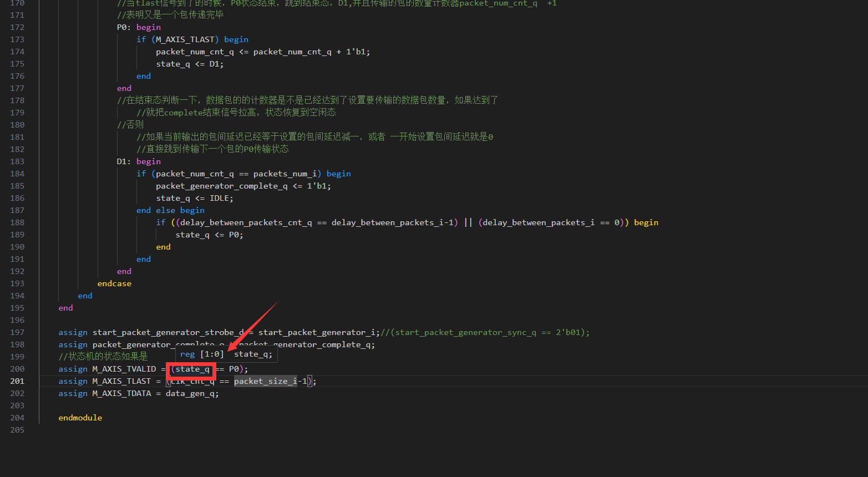The image size is (868, 477).
Task: Click the endmodule keyword at line 204
Action: (79, 417)
